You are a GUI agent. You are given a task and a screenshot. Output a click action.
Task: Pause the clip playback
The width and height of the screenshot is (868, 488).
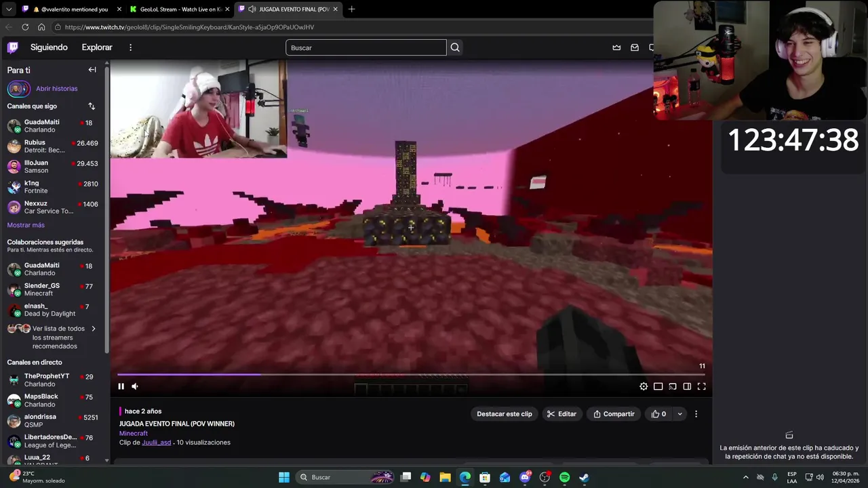121,386
